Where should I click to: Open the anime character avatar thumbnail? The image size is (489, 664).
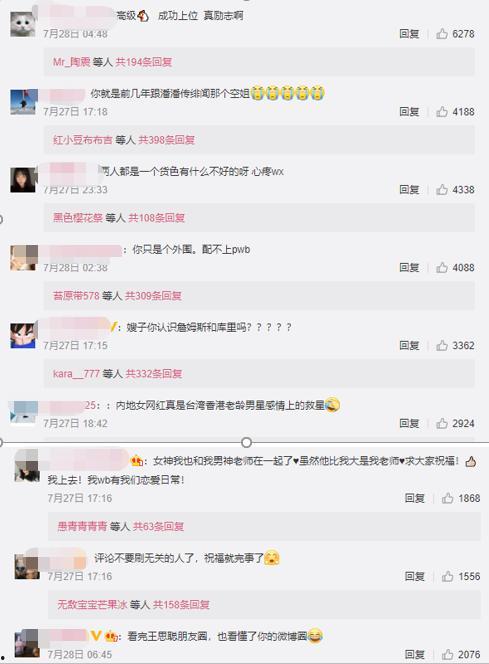click(x=23, y=336)
